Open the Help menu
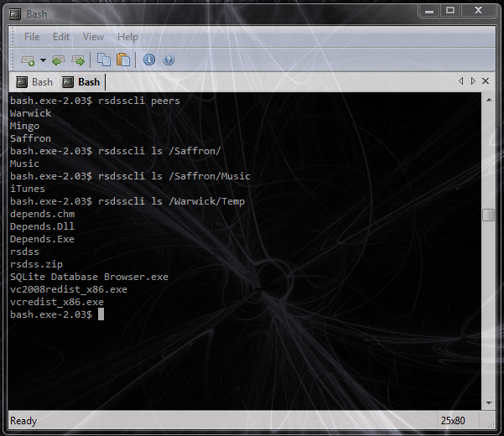The image size is (504, 436). tap(127, 37)
